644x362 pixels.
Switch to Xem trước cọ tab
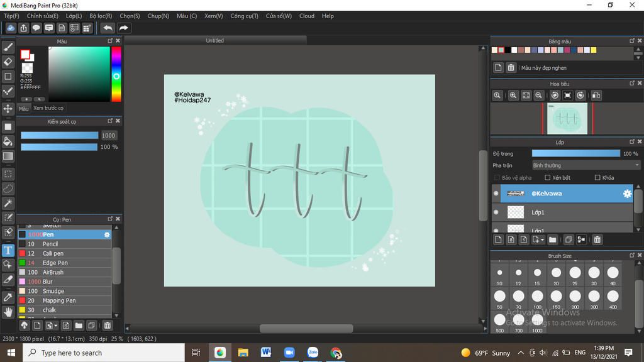pyautogui.click(x=48, y=108)
